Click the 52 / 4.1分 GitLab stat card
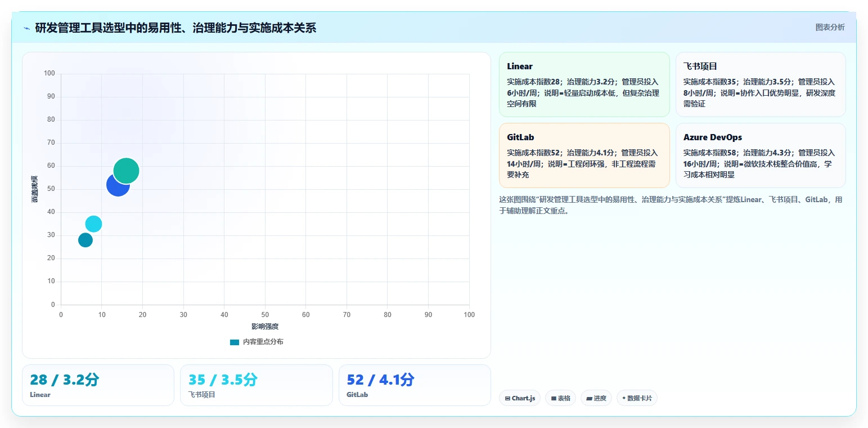 coord(415,385)
